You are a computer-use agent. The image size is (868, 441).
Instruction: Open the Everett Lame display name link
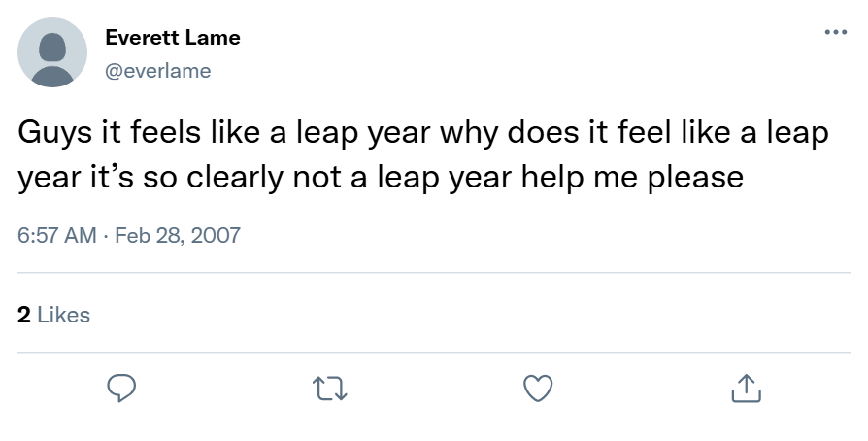point(172,38)
